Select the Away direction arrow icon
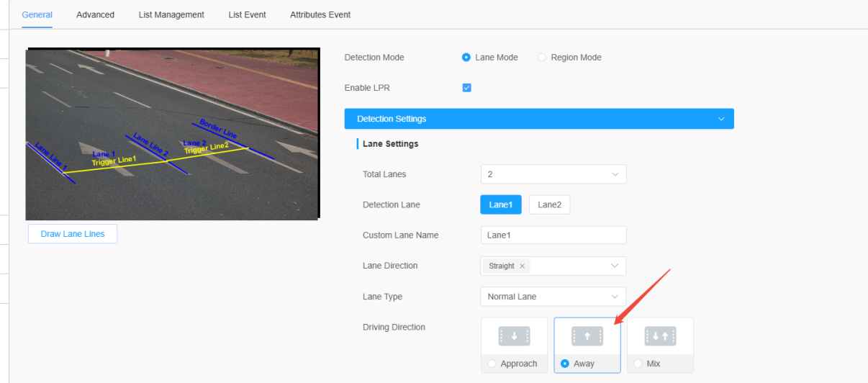This screenshot has width=868, height=383. pos(587,336)
